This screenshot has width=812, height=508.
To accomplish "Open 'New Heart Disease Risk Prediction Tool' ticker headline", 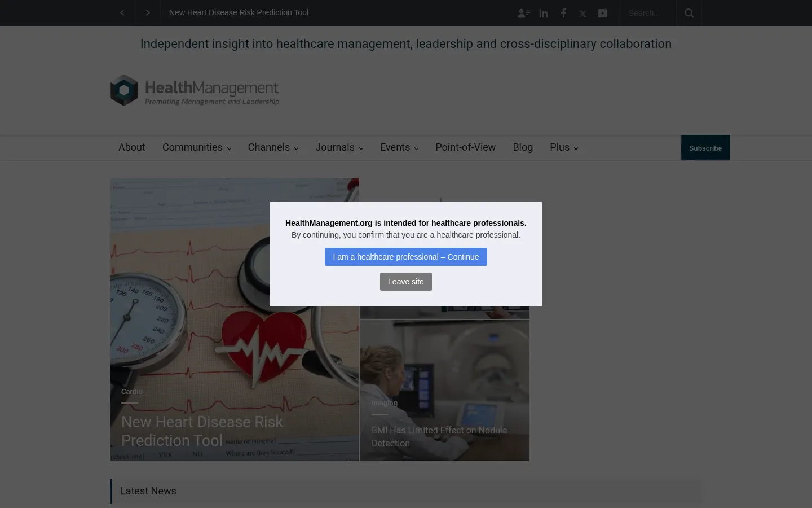I will (239, 12).
